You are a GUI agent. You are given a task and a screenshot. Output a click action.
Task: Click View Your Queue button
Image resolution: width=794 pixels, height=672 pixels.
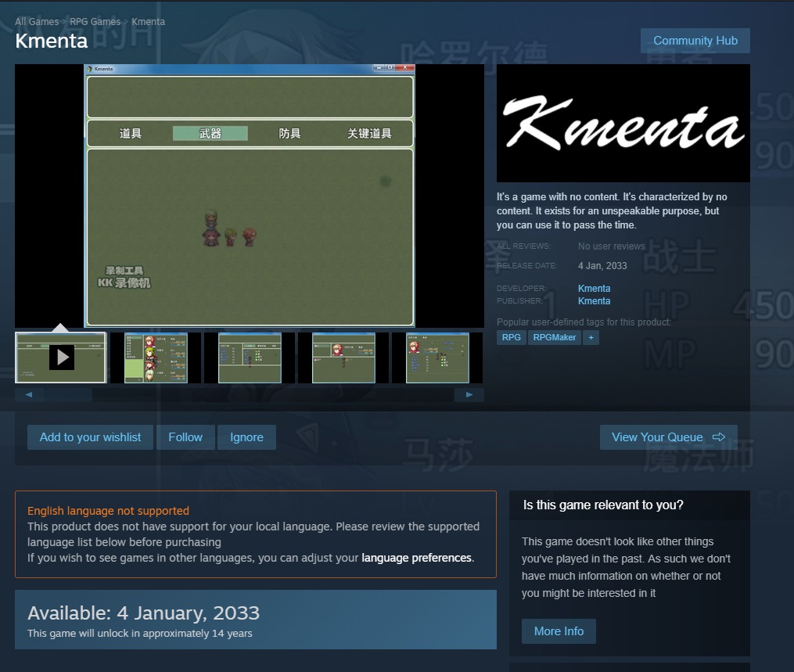(x=668, y=437)
